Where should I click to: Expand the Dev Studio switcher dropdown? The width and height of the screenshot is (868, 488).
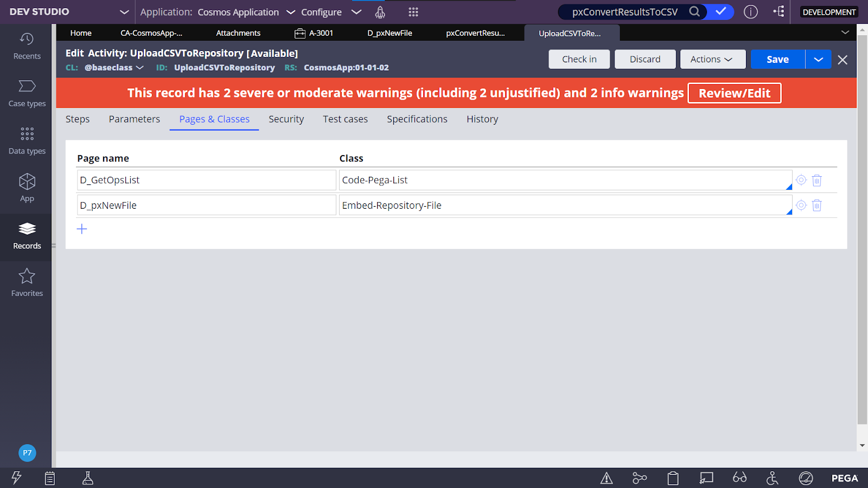coord(124,12)
